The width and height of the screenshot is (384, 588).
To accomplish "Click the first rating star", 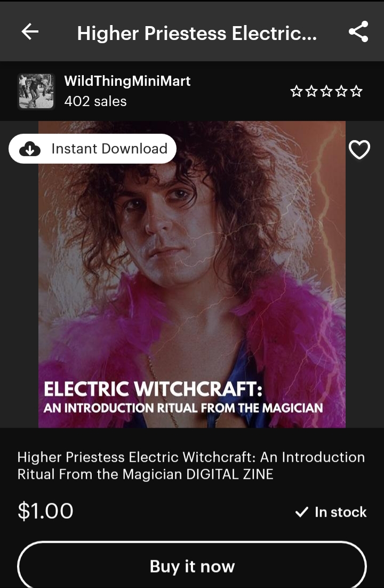I will pos(296,91).
